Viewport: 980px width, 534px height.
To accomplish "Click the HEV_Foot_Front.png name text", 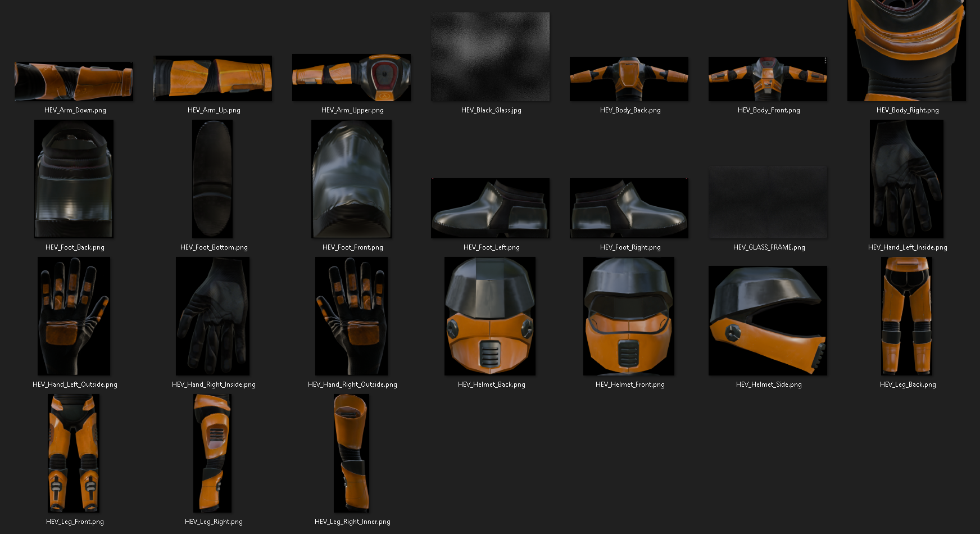I will (x=353, y=247).
